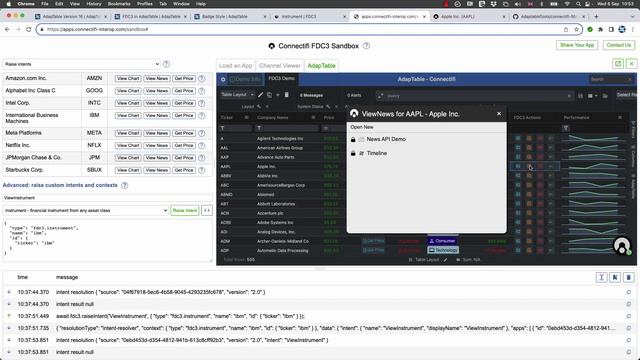Click the Share Your App button
Screen dimensions: 640x360
coord(577,45)
